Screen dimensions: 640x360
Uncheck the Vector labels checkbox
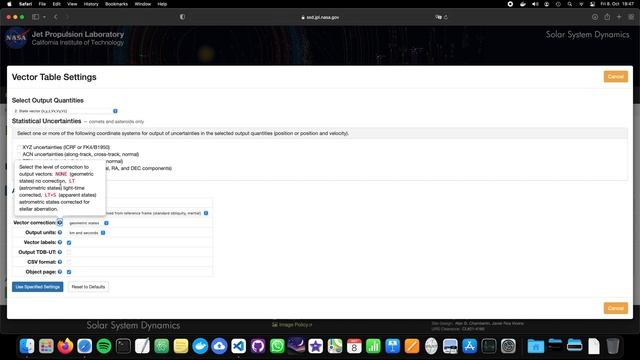(x=69, y=242)
